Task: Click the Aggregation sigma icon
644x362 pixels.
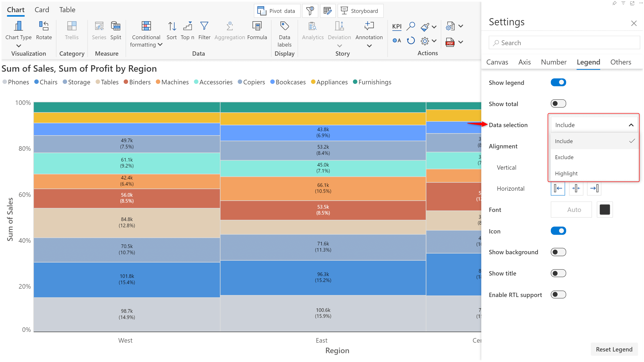Action: click(x=229, y=26)
